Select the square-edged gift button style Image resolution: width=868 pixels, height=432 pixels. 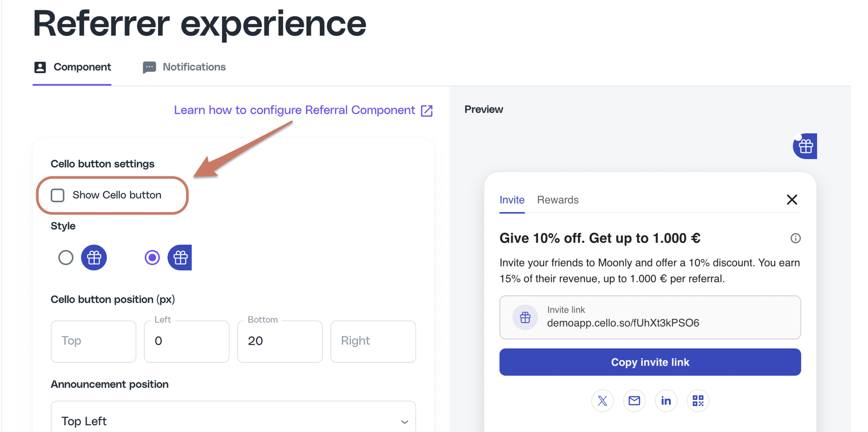click(x=152, y=258)
